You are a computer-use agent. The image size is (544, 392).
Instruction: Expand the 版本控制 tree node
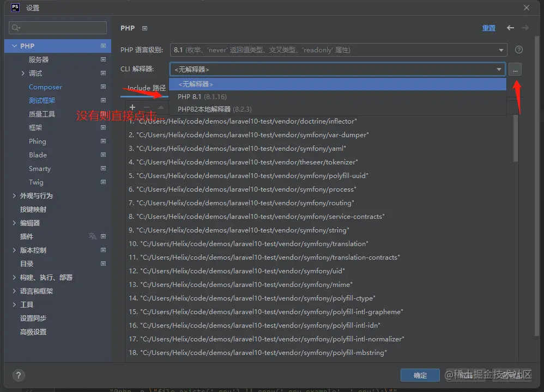point(14,250)
